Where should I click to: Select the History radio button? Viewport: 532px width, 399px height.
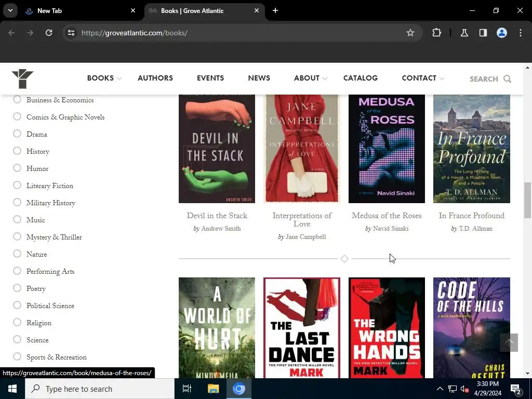(x=17, y=151)
